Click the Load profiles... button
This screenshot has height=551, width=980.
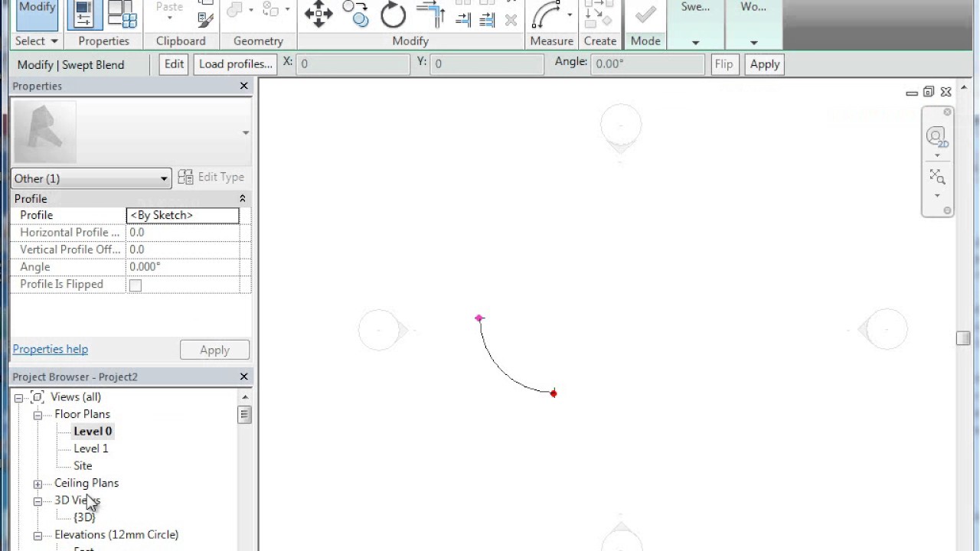click(x=236, y=64)
